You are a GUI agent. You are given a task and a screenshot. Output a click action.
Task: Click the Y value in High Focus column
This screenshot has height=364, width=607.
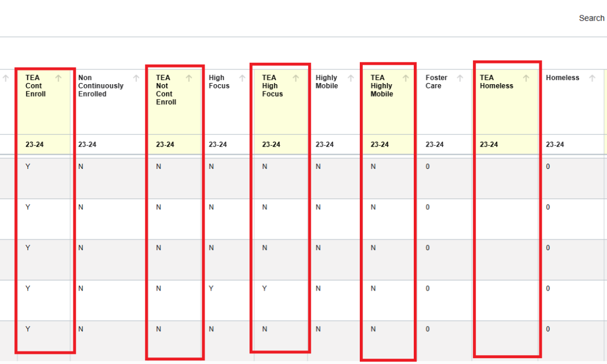[x=211, y=289]
